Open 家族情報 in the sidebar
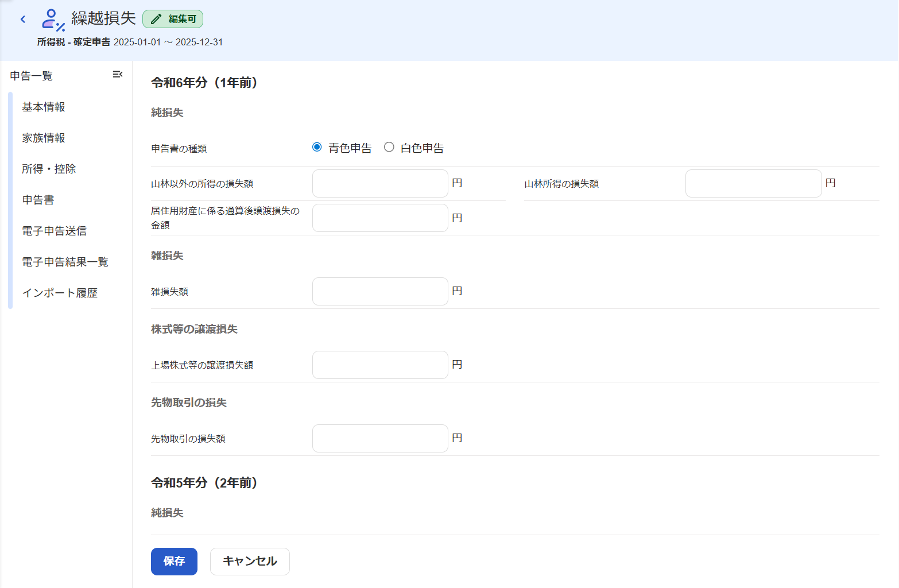 pyautogui.click(x=44, y=138)
